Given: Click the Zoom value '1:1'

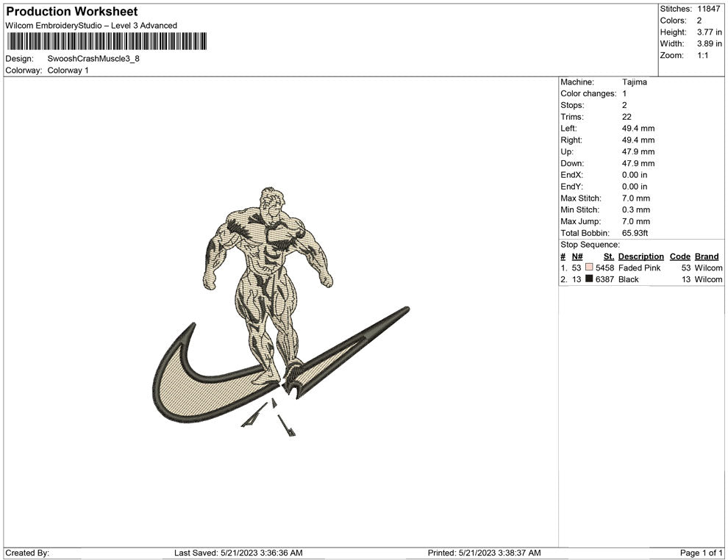Looking at the screenshot, I should pos(702,55).
